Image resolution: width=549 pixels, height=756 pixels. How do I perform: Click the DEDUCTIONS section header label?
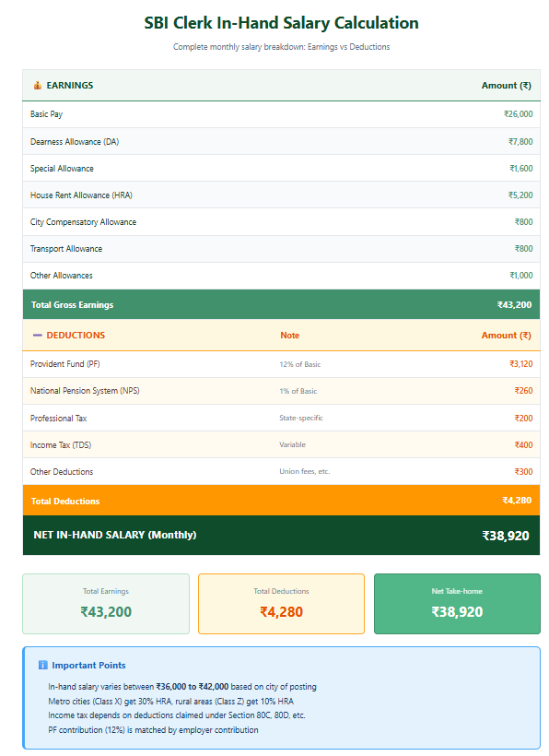click(76, 335)
